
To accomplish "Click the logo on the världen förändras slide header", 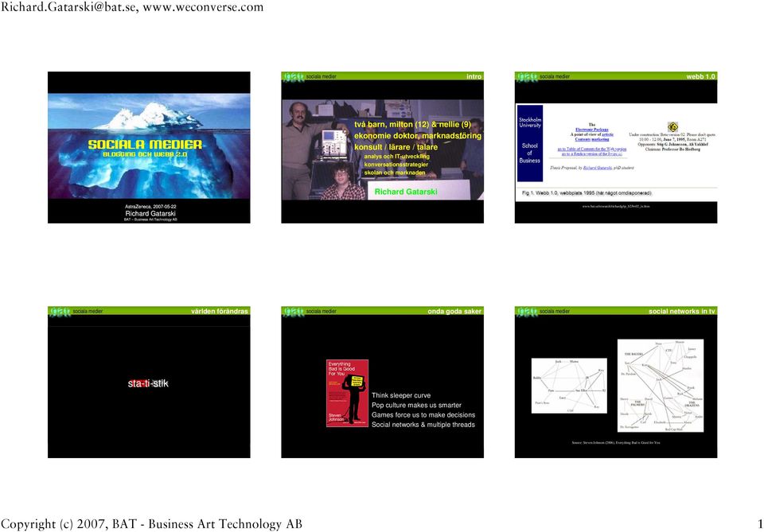I will coord(60,312).
